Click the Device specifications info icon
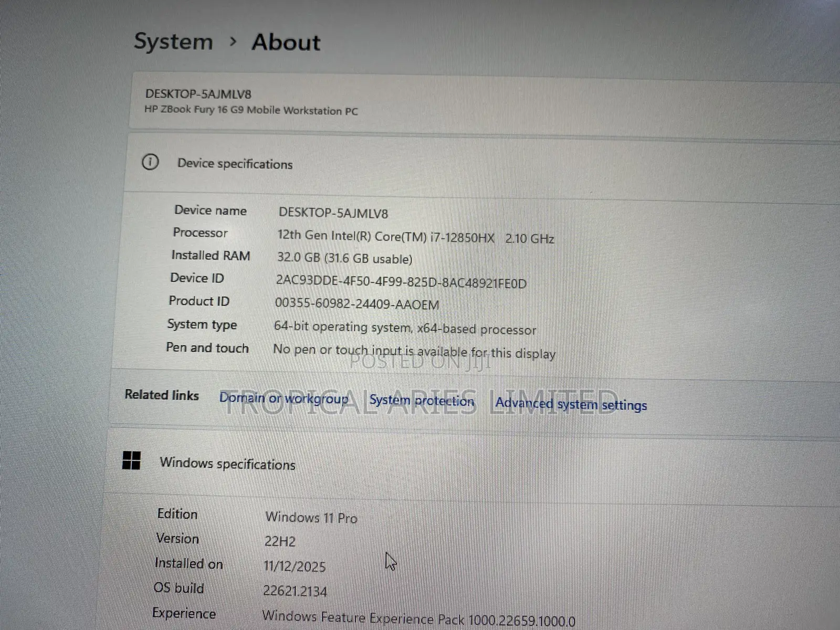Screen dimensions: 840x630 tap(150, 162)
